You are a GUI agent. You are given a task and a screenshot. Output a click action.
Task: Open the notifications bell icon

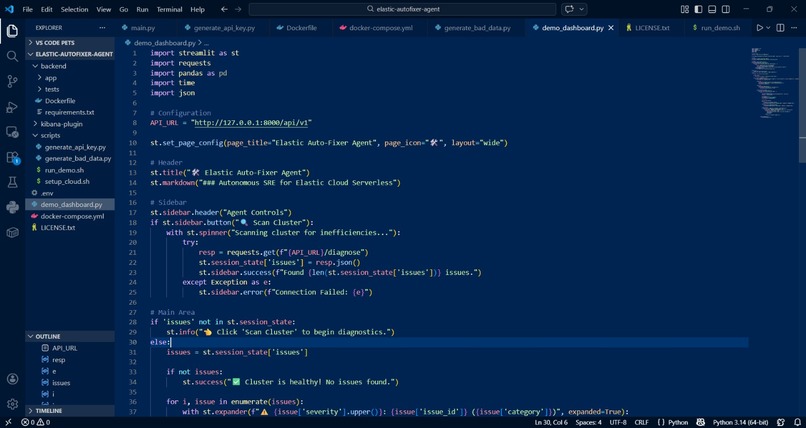tap(797, 422)
